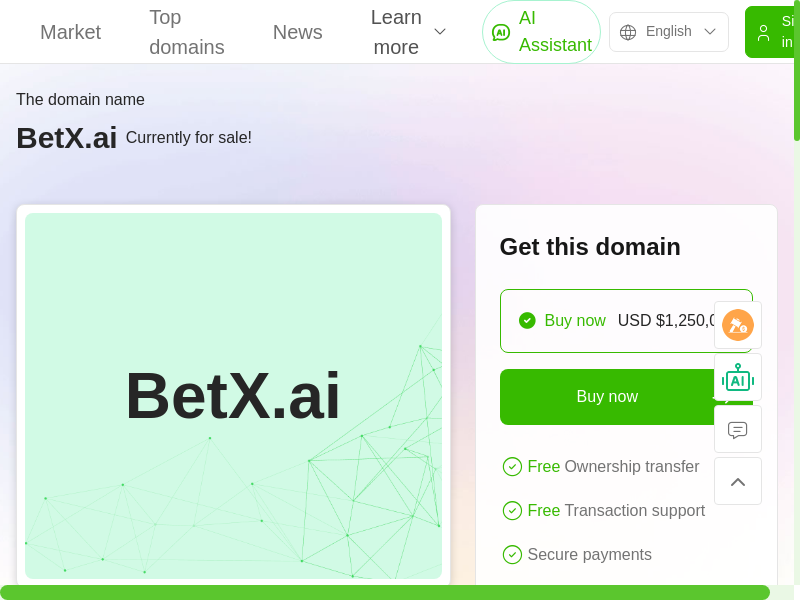Open the chat message bubble icon
The image size is (800, 600).
pyautogui.click(x=738, y=429)
